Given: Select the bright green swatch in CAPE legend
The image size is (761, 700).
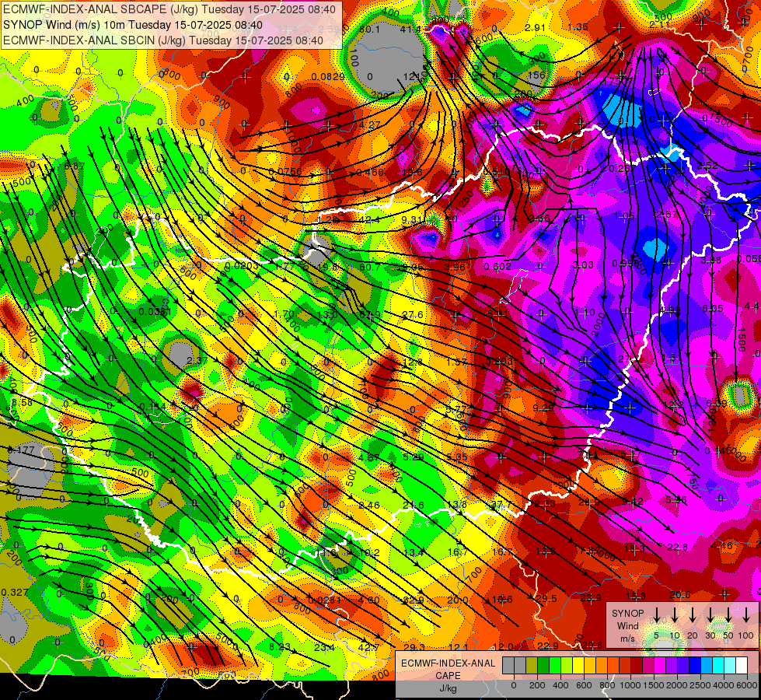Looking at the screenshot, I should (x=555, y=665).
